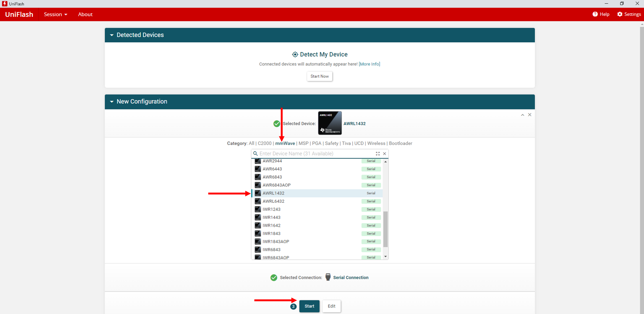Image resolution: width=644 pixels, height=314 pixels.
Task: Select IWR1843AOP from device list
Action: click(317, 242)
